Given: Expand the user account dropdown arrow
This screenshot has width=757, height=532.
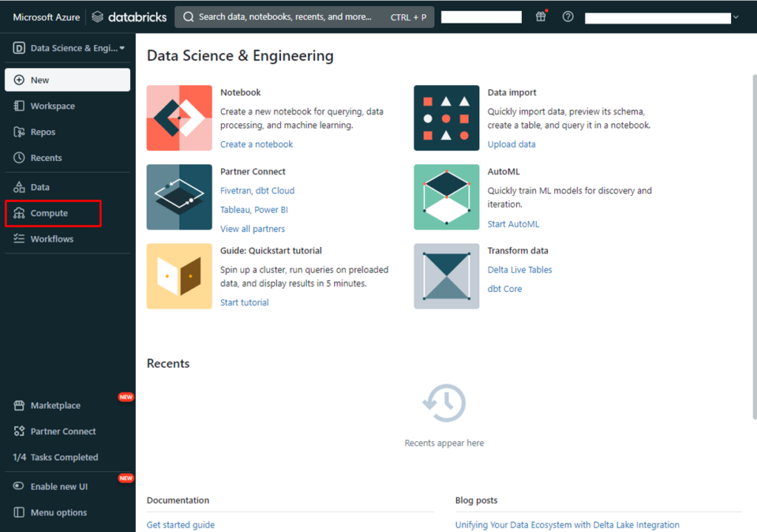Looking at the screenshot, I should (736, 18).
